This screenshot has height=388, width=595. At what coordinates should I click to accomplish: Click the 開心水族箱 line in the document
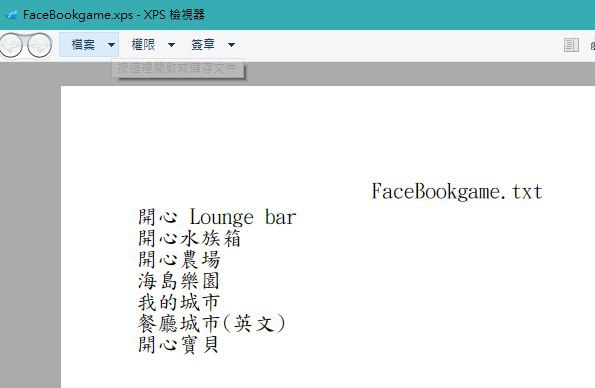pyautogui.click(x=189, y=239)
